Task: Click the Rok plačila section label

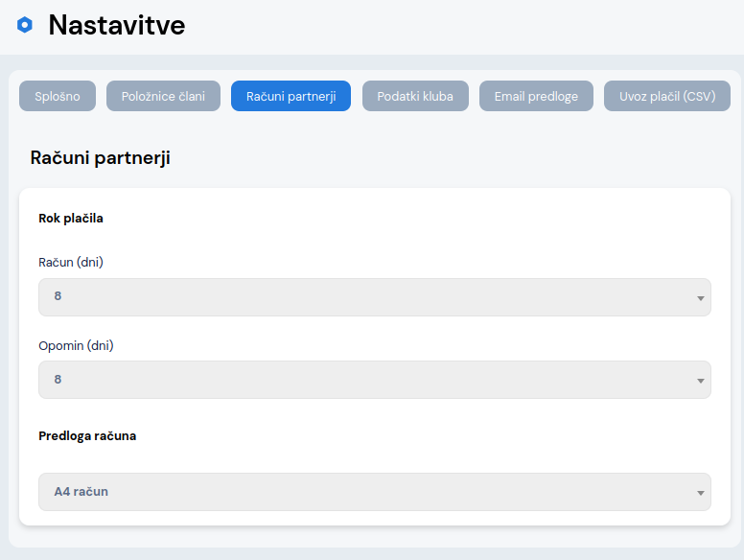Action: pyautogui.click(x=71, y=218)
